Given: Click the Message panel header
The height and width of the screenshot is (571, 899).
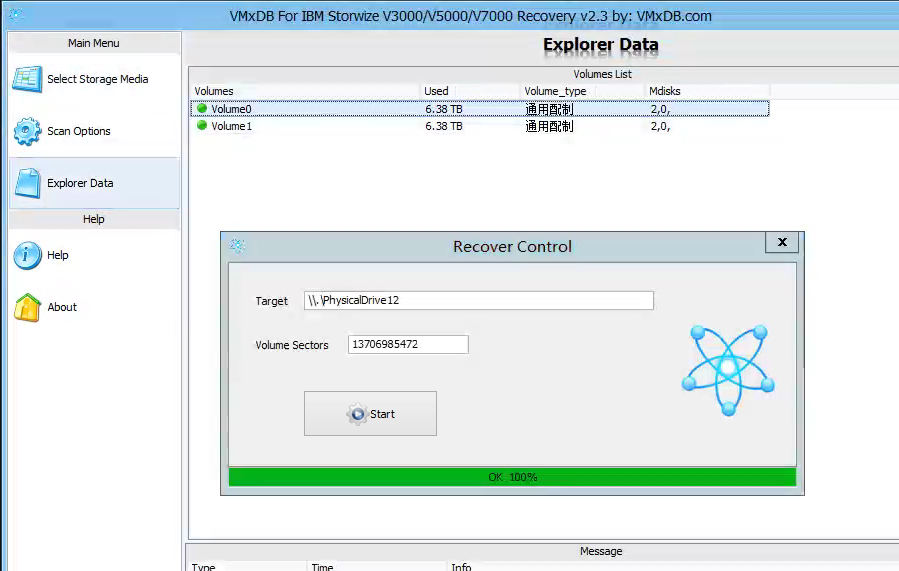Looking at the screenshot, I should 601,551.
